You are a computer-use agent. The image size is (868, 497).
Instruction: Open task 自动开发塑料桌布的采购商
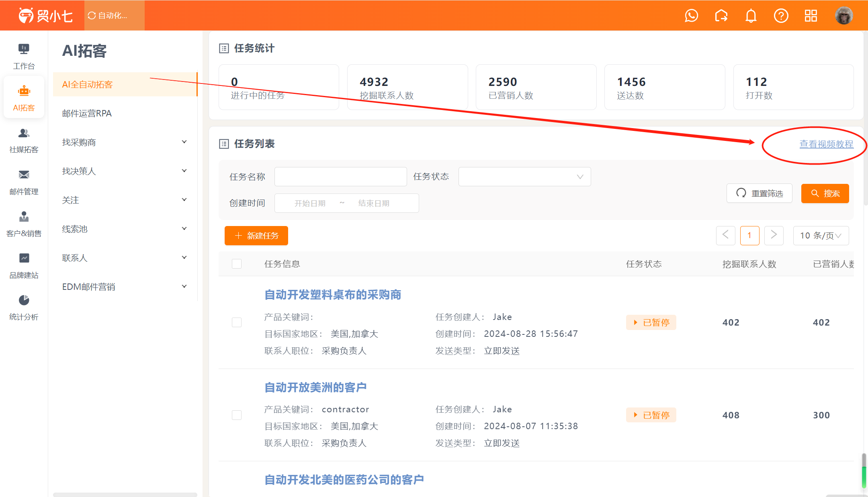333,295
